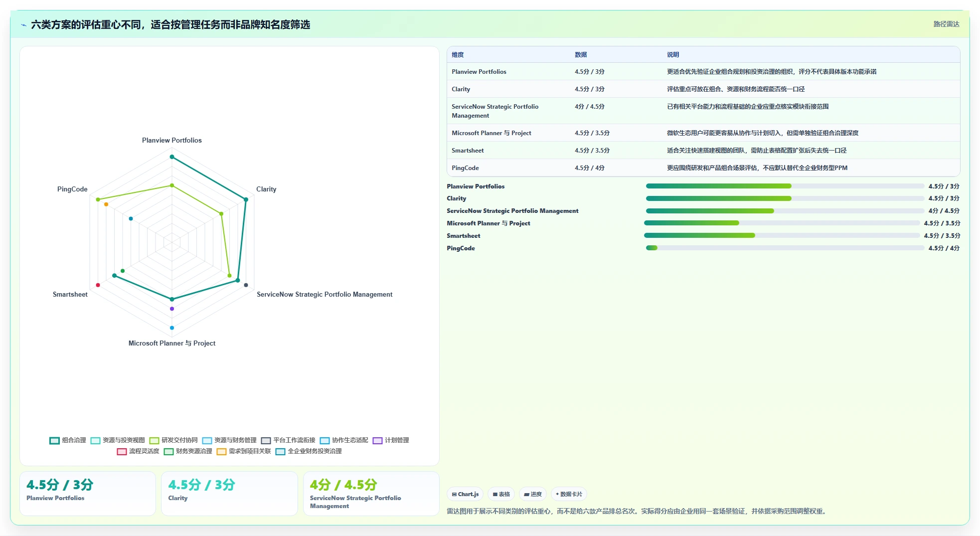Click the description starting 已有相关平台能力
This screenshot has height=536, width=980.
(x=748, y=107)
